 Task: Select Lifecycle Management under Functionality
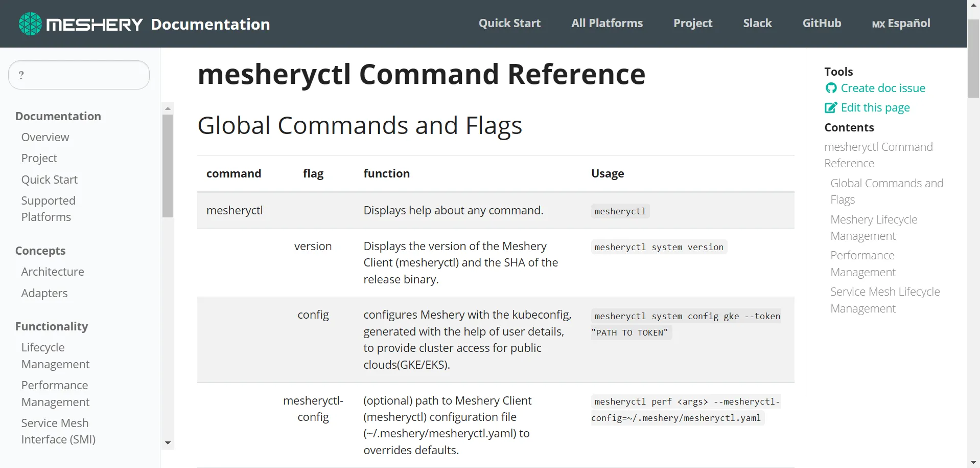click(x=55, y=355)
